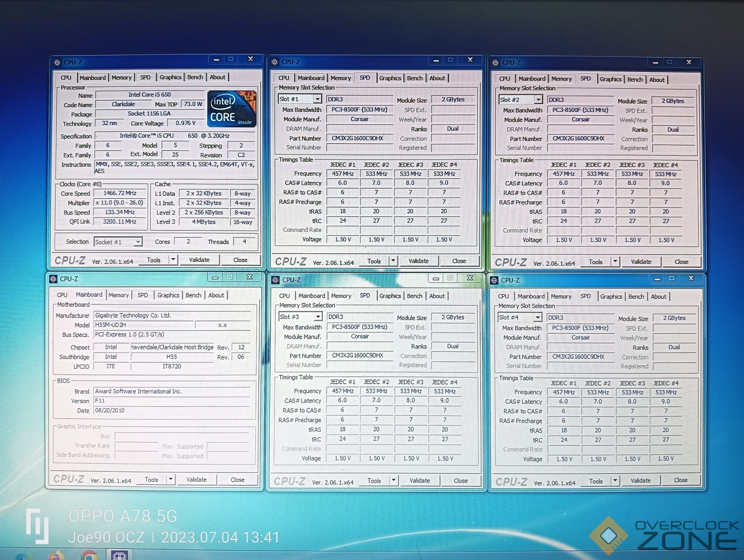Click Validate in the Slot #4 window

tap(641, 481)
